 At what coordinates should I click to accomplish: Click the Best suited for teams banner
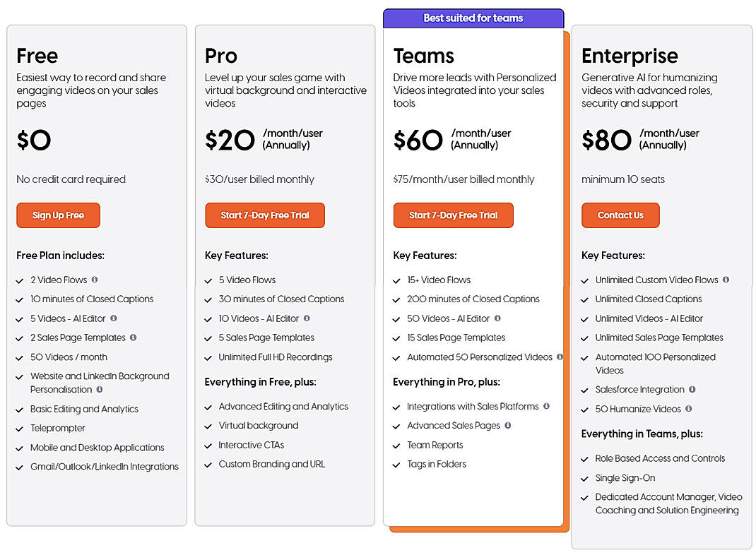click(x=473, y=18)
